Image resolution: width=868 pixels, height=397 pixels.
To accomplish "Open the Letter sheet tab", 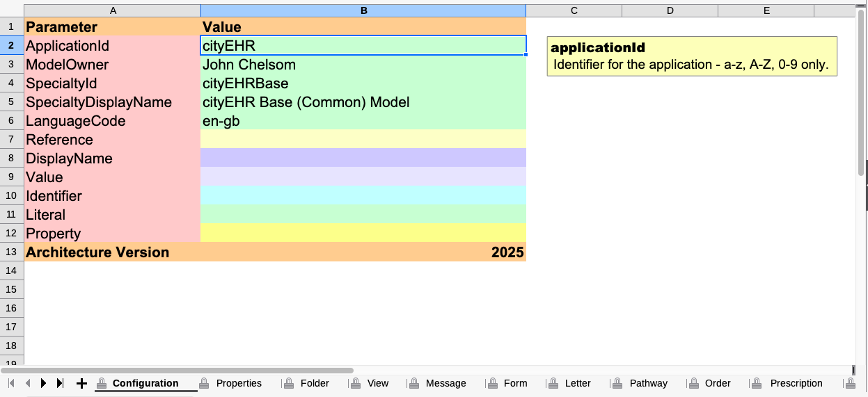I will coord(578,383).
